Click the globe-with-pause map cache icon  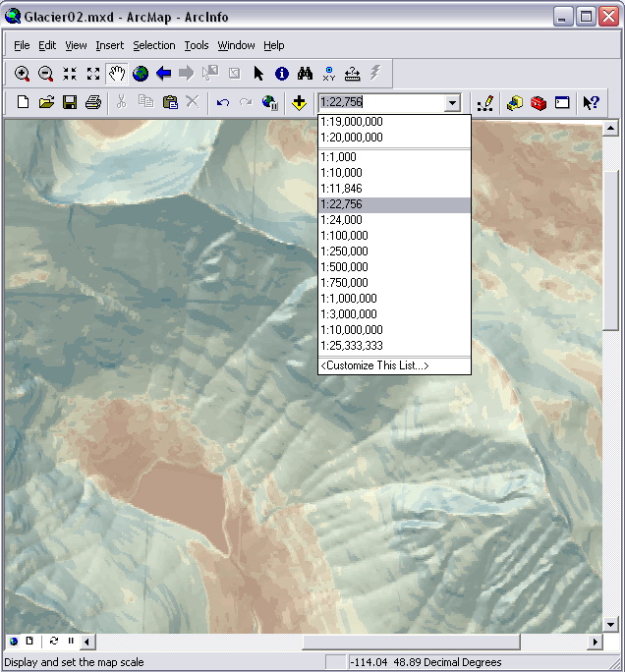pyautogui.click(x=270, y=103)
